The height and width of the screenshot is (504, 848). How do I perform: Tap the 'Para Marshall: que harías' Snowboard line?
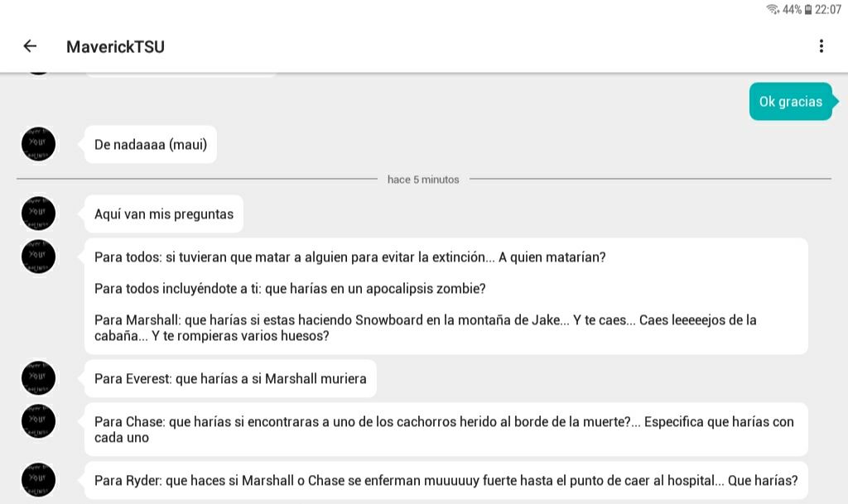coord(425,328)
